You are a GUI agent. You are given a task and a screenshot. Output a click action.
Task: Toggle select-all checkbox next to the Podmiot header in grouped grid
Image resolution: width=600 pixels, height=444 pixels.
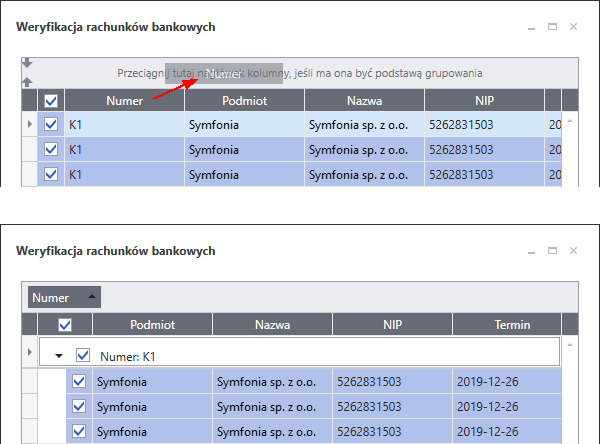[x=65, y=325]
